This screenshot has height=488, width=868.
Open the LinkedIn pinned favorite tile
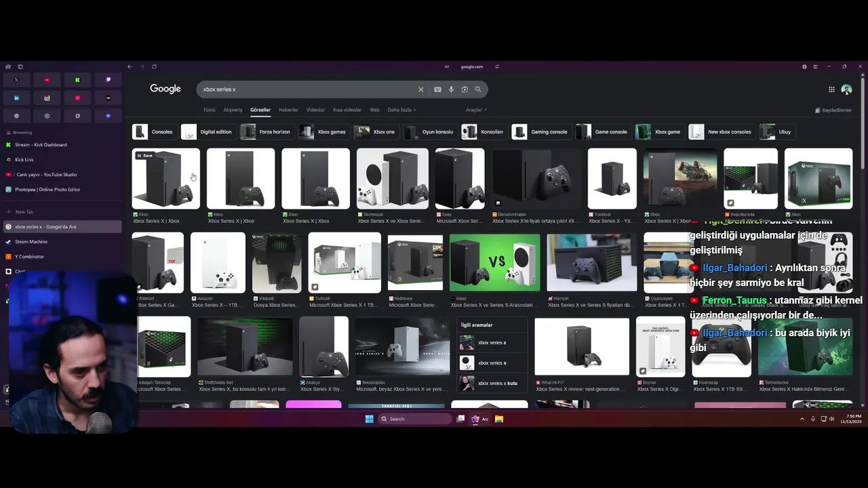coord(16,98)
